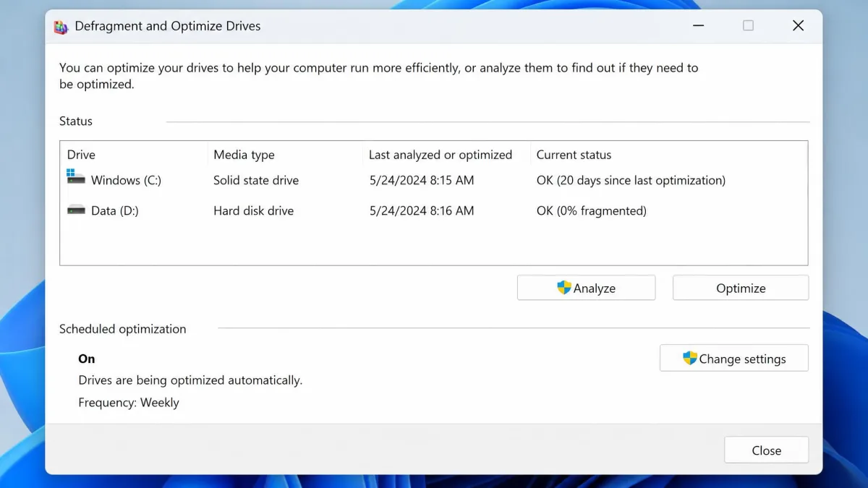Click the "5/24/2024 8:15 AM" cell
Image resolution: width=868 pixels, height=488 pixels.
[422, 180]
